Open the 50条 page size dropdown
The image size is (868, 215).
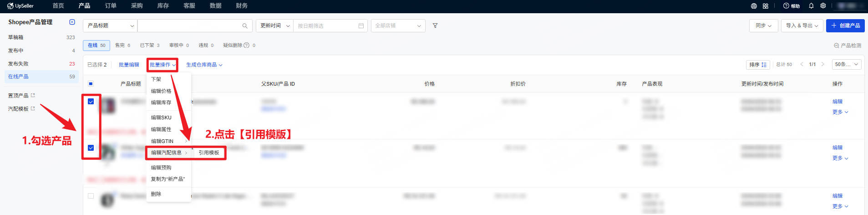click(x=847, y=65)
